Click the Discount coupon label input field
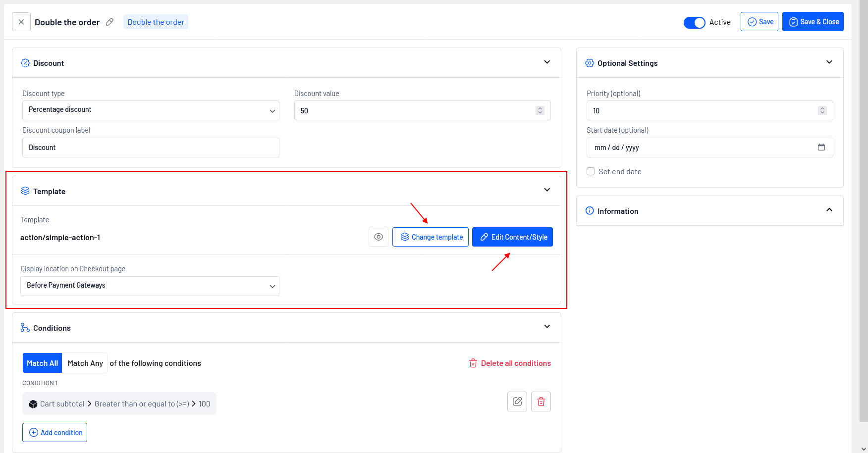This screenshot has height=453, width=868. pos(151,148)
